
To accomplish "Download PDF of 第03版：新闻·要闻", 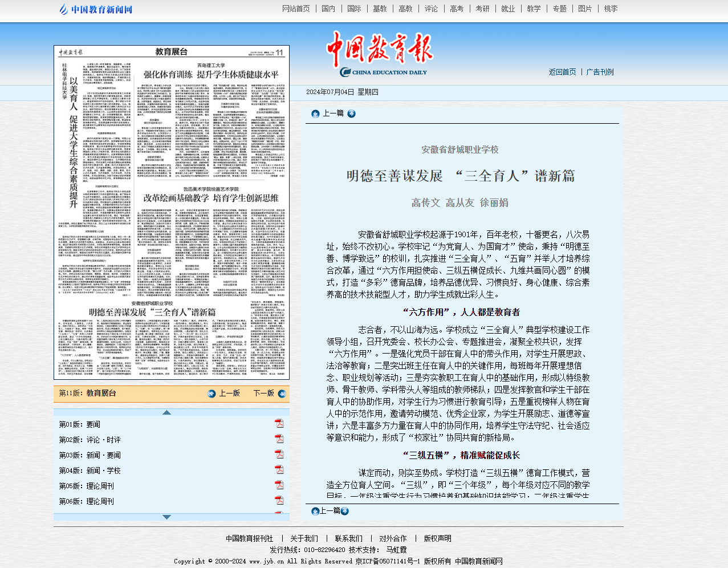I will [x=279, y=454].
